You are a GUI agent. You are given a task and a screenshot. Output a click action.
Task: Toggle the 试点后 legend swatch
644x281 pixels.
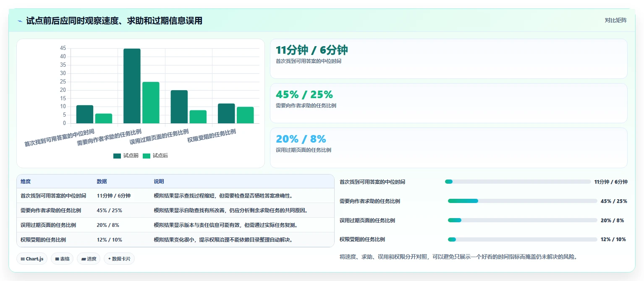click(147, 156)
